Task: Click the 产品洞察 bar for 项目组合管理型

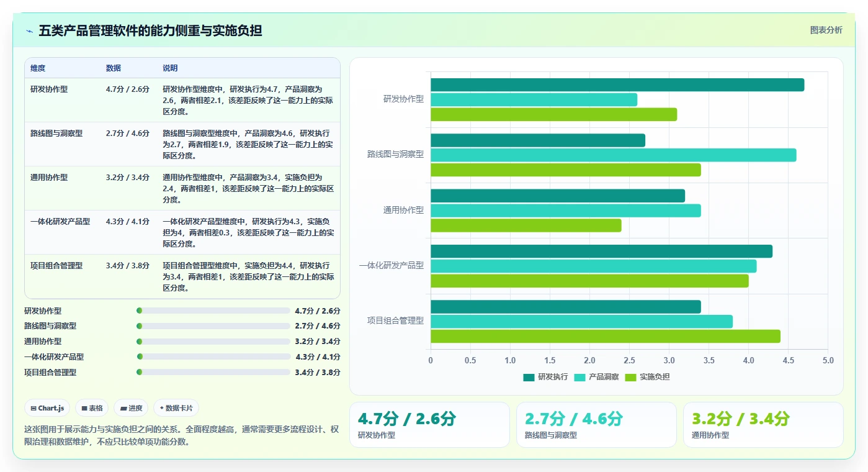Action: pyautogui.click(x=581, y=322)
